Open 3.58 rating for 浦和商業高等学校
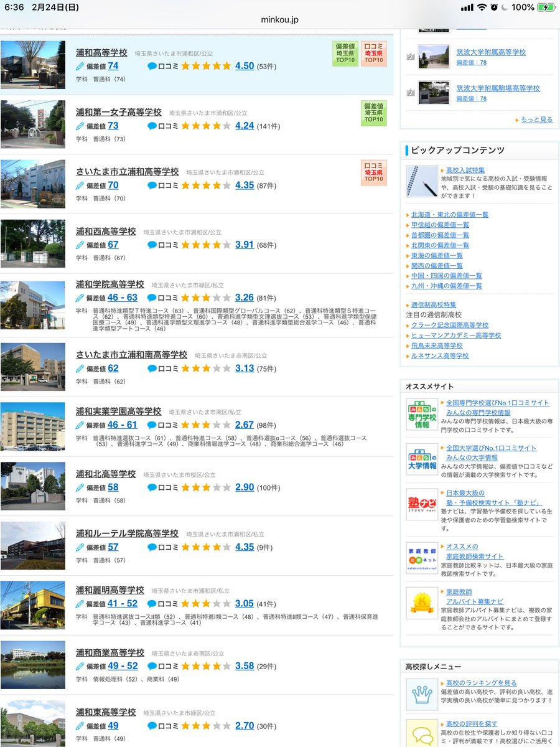Viewport: 560px width, 747px height. tap(245, 665)
